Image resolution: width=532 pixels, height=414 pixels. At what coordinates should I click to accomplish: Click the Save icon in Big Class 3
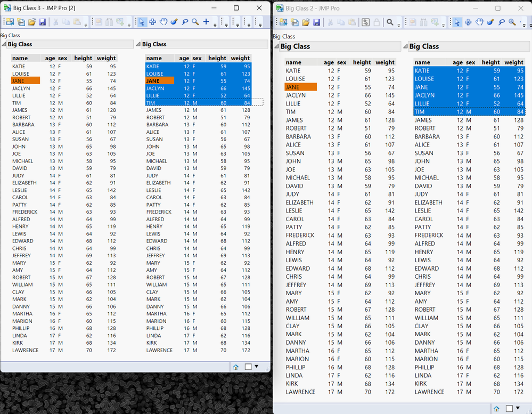[43, 22]
